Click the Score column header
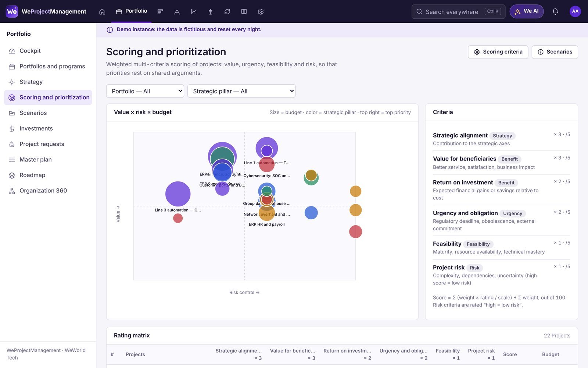 click(510, 354)
